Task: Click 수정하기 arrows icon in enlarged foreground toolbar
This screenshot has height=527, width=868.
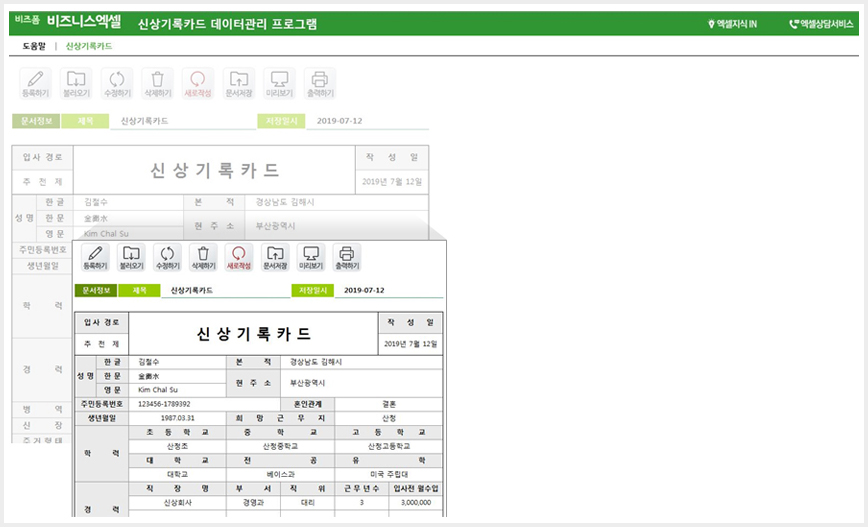Action: pos(167,258)
